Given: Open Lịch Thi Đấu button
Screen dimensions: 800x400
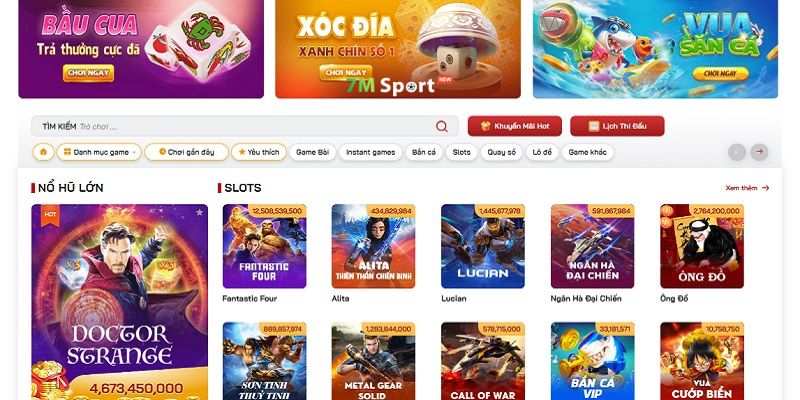Looking at the screenshot, I should coord(617,126).
